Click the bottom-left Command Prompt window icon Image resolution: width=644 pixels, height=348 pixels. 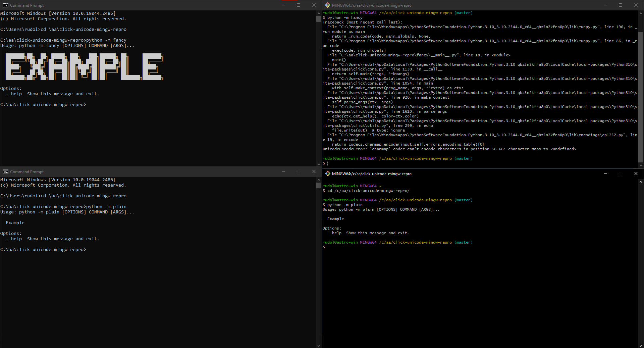click(6, 172)
